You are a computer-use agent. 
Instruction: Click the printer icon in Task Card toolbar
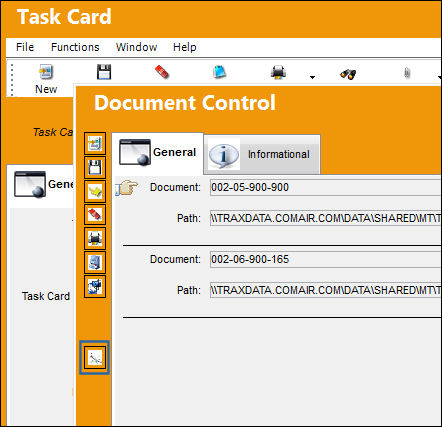coord(278,72)
